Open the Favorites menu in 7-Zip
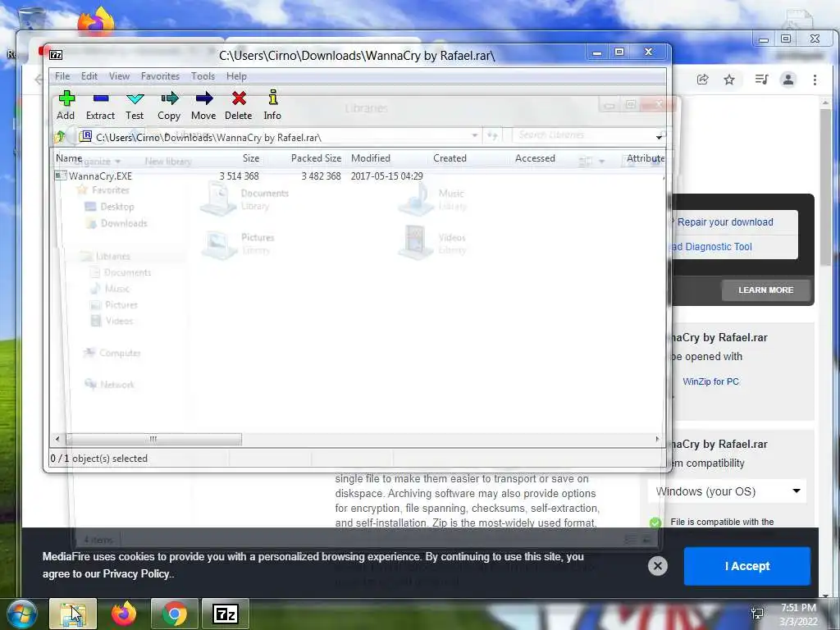840x630 pixels. pyautogui.click(x=160, y=76)
